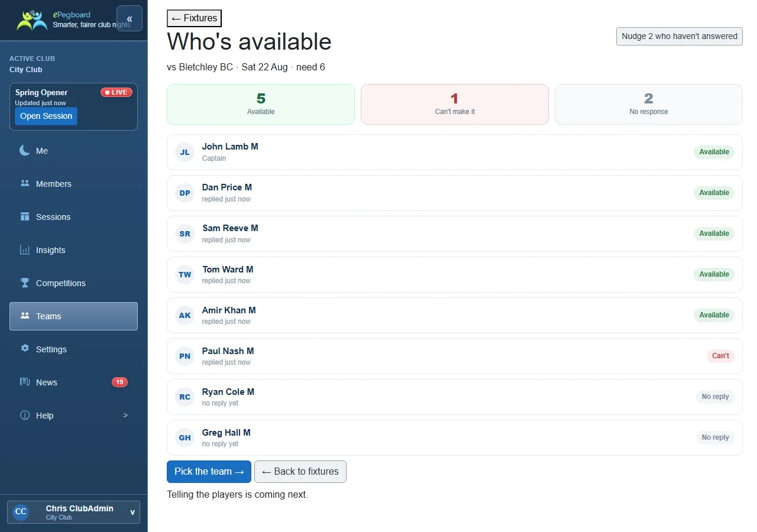This screenshot has height=532, width=757.
Task: Click the vs Bletchley BC fixture details
Action: (246, 67)
